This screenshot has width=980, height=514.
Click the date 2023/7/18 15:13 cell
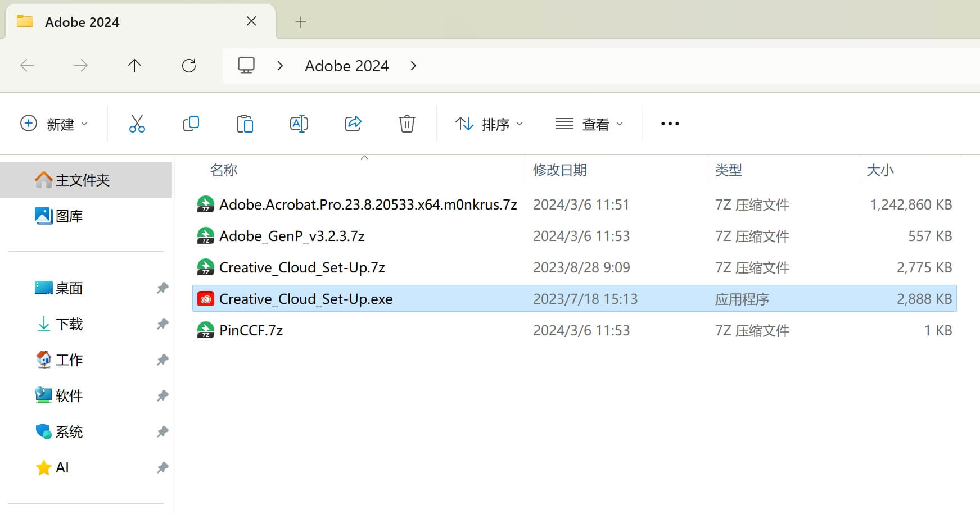click(585, 299)
